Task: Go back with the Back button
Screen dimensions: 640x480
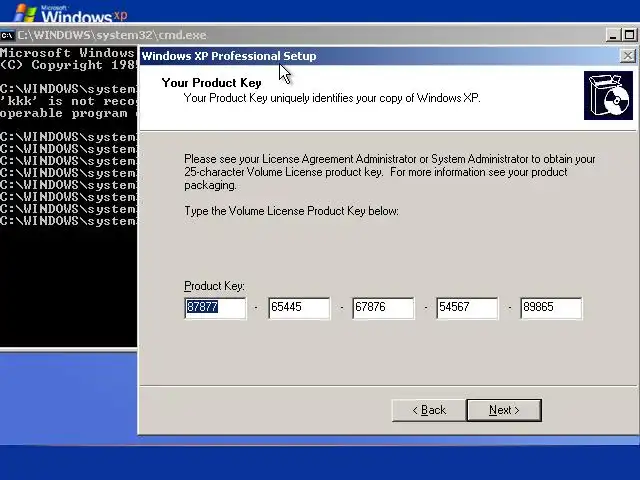Action: 429,410
